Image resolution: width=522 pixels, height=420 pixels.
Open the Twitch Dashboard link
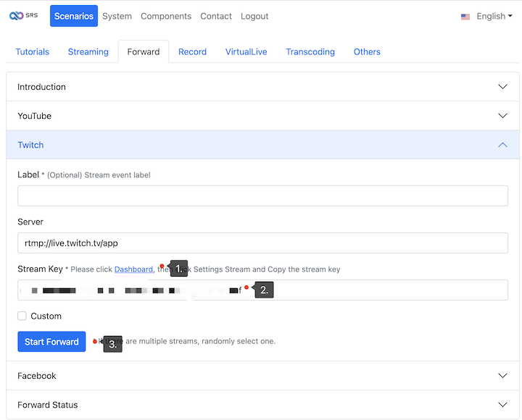pos(133,269)
